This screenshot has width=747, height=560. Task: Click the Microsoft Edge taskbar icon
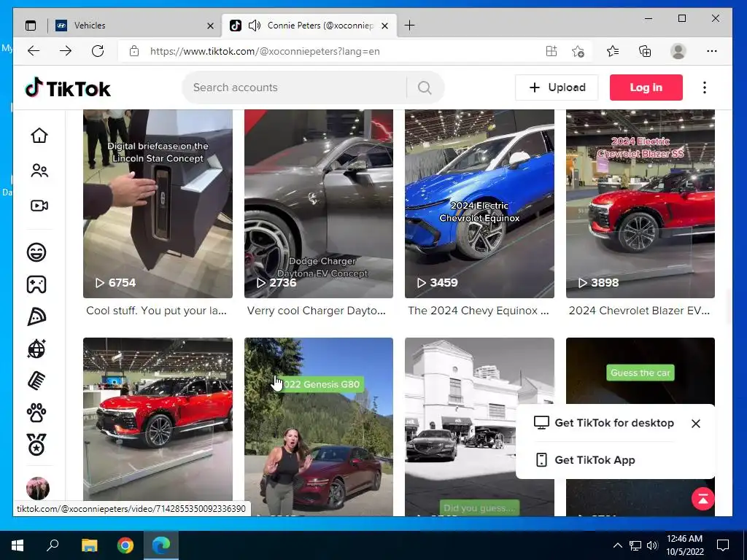point(161,545)
